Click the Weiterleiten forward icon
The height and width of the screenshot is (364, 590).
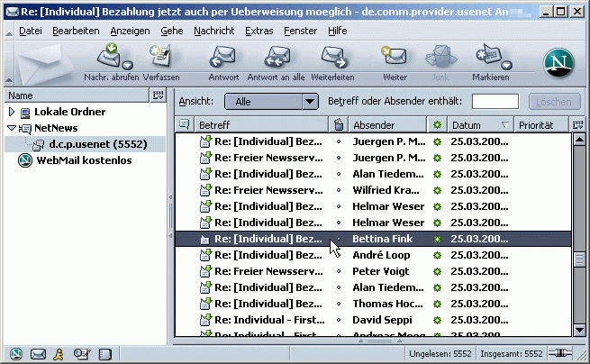click(333, 57)
